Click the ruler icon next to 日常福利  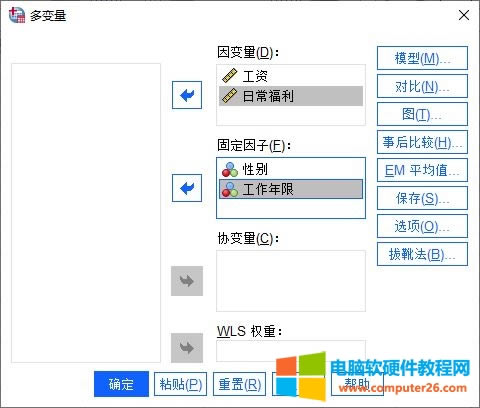(x=230, y=96)
